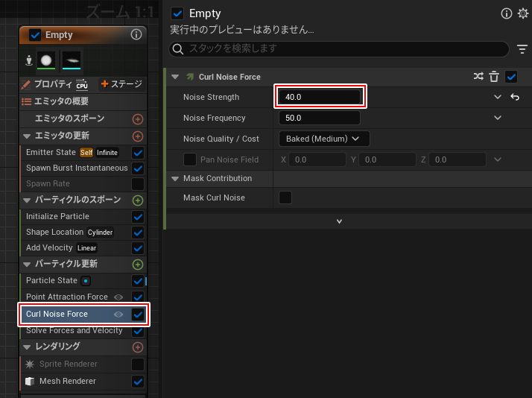Viewport: 532px width, 398px height.
Task: Click the CPU sim target icon
Action: pyautogui.click(x=82, y=84)
